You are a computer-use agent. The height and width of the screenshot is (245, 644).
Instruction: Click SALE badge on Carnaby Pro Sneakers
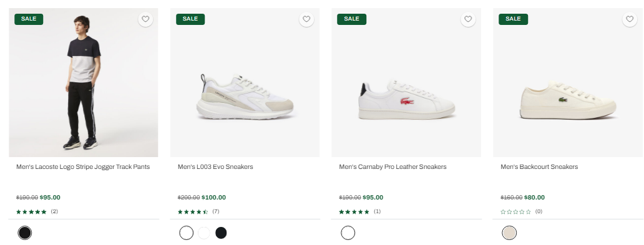pos(351,19)
